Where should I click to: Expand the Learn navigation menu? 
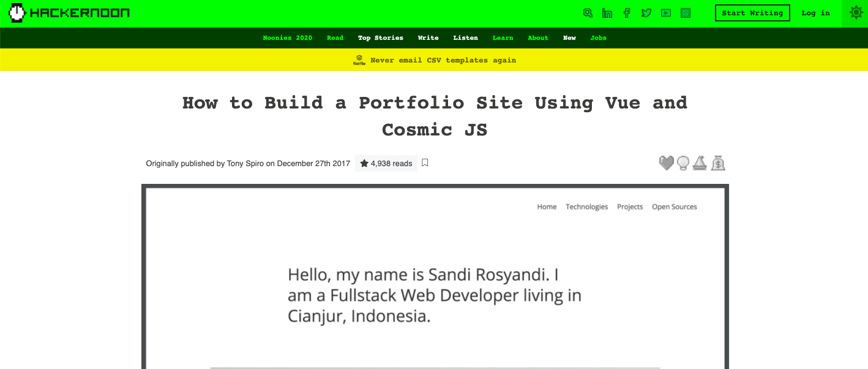point(503,38)
